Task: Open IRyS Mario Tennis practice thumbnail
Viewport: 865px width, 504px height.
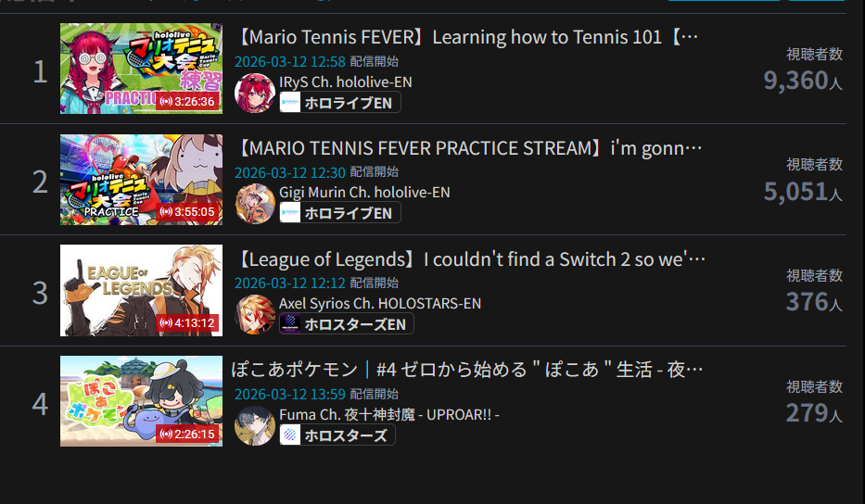Action: click(141, 69)
